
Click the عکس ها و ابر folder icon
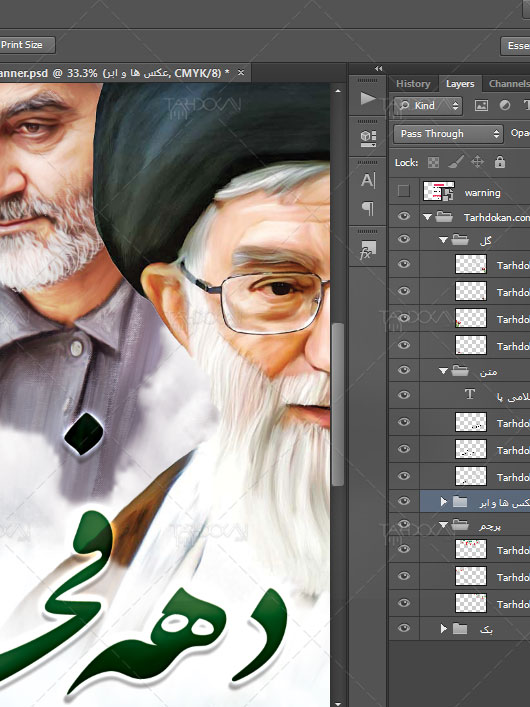point(460,501)
